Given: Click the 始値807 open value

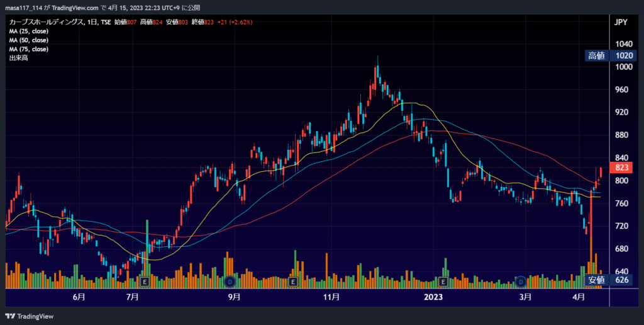Looking at the screenshot, I should (x=125, y=22).
